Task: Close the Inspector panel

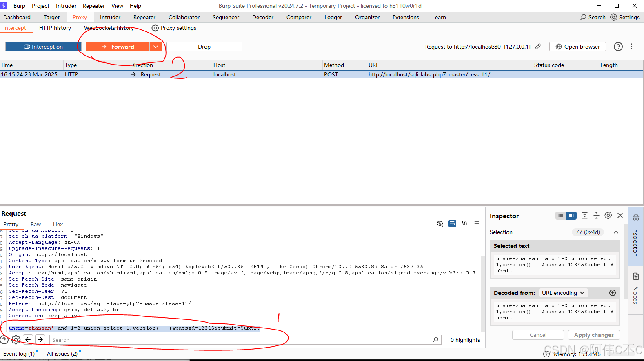Action: (620, 216)
